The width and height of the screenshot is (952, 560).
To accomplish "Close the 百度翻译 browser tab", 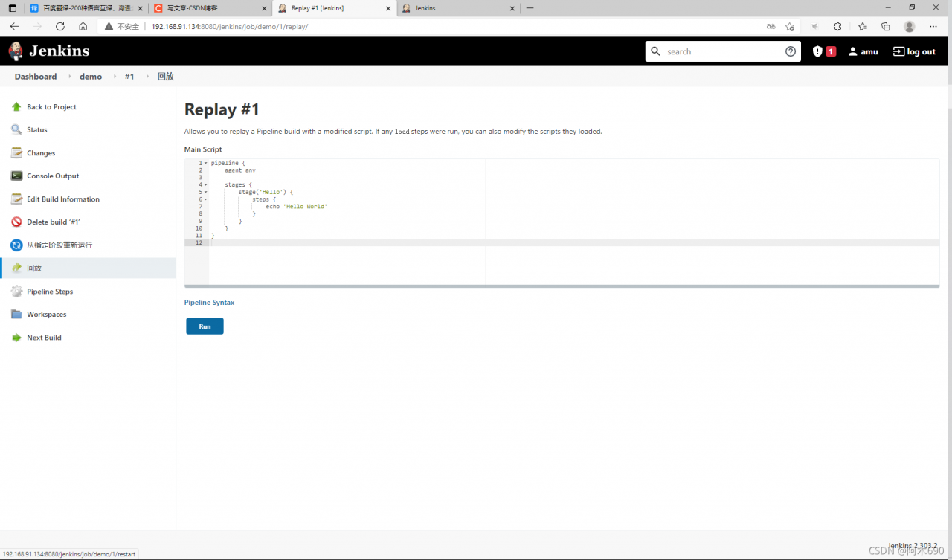I will coord(140,8).
